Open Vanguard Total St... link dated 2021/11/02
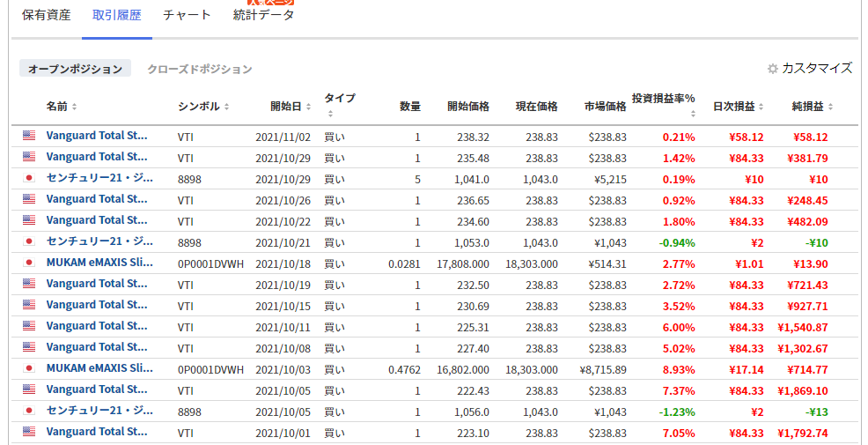The image size is (868, 445). (x=97, y=136)
